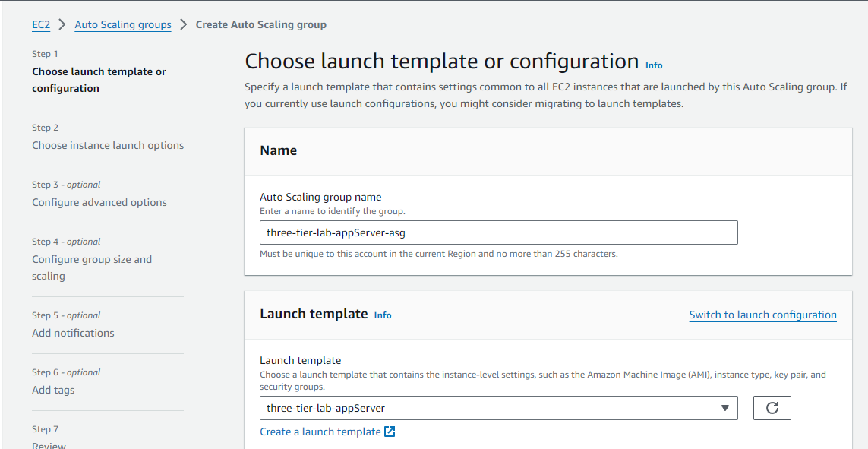The height and width of the screenshot is (449, 868).
Task: Go to Step 3 Configure advanced options
Action: [x=99, y=202]
